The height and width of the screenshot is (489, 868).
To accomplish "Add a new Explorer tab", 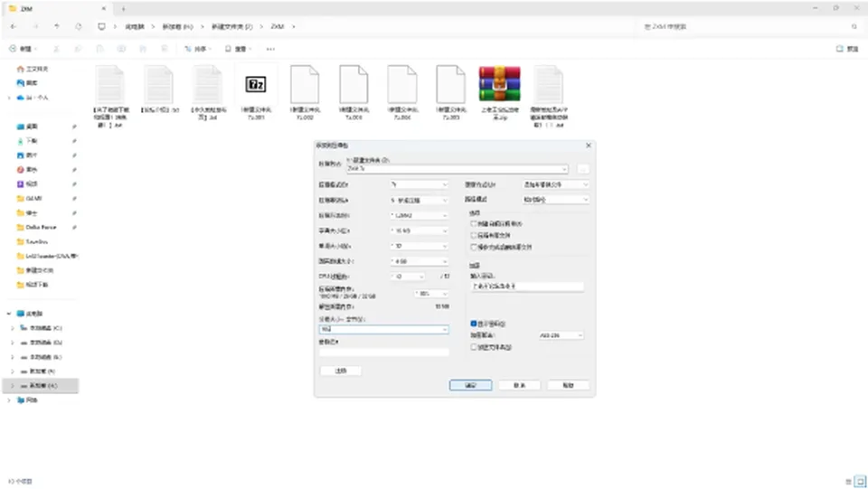I will click(124, 9).
